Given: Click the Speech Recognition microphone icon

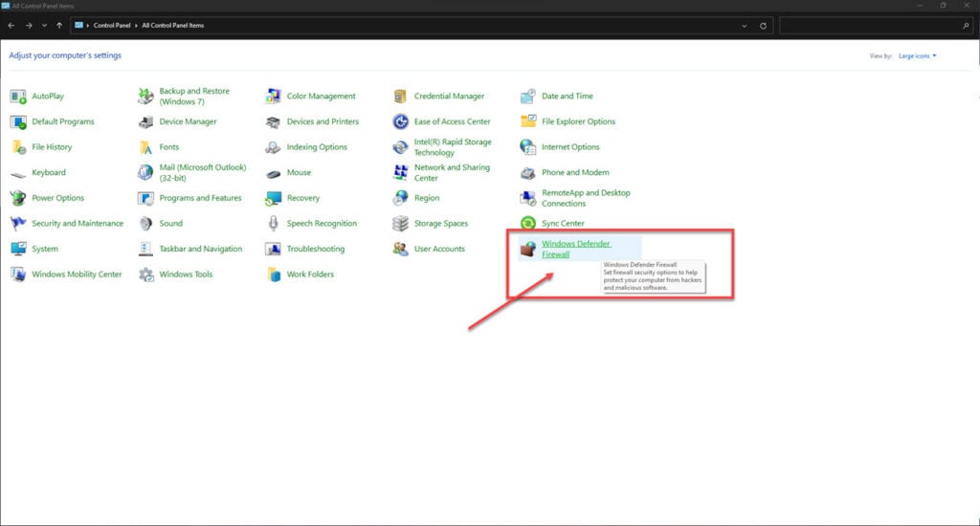Looking at the screenshot, I should pos(273,224).
